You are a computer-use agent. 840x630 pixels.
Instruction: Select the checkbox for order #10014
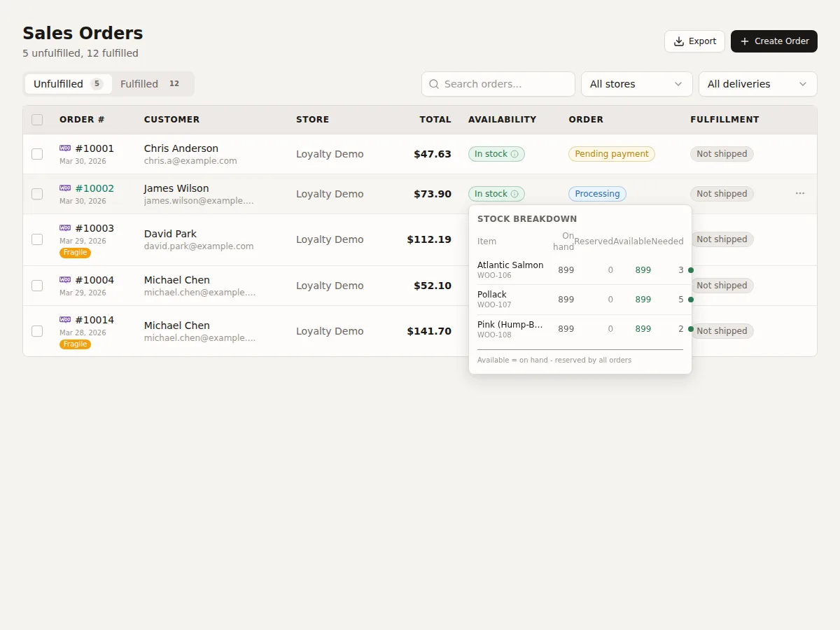point(37,331)
